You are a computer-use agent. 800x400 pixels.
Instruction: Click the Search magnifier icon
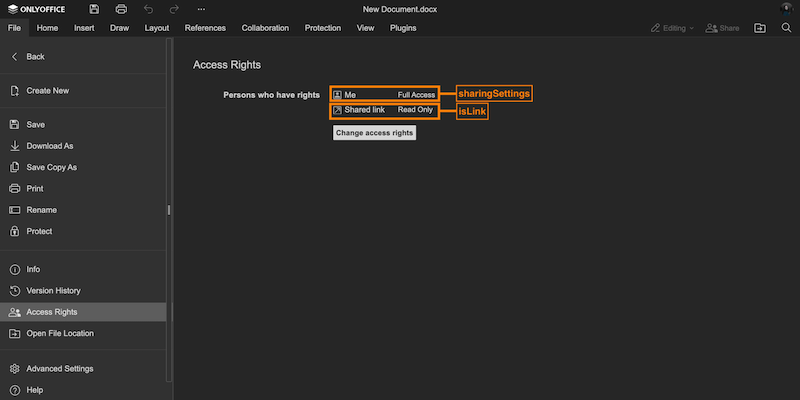point(785,28)
